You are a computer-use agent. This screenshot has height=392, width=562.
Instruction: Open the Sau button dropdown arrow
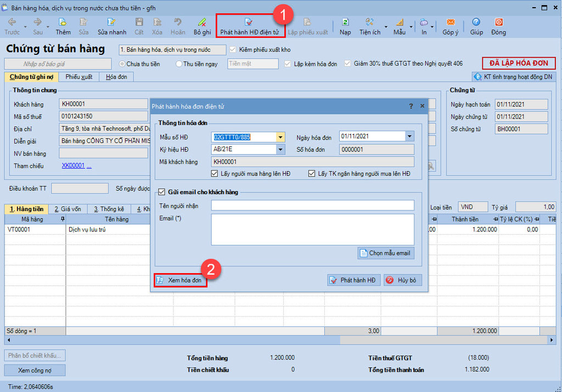tap(48, 27)
